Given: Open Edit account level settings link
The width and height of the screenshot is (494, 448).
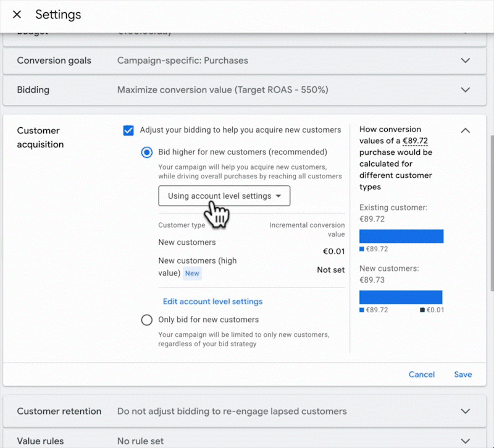Looking at the screenshot, I should pos(212,302).
